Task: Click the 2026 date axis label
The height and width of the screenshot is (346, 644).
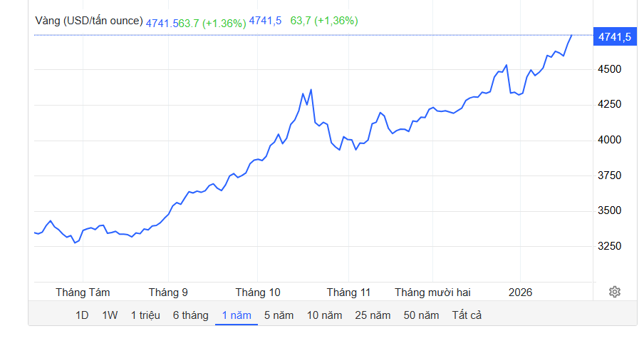Action: pos(520,292)
